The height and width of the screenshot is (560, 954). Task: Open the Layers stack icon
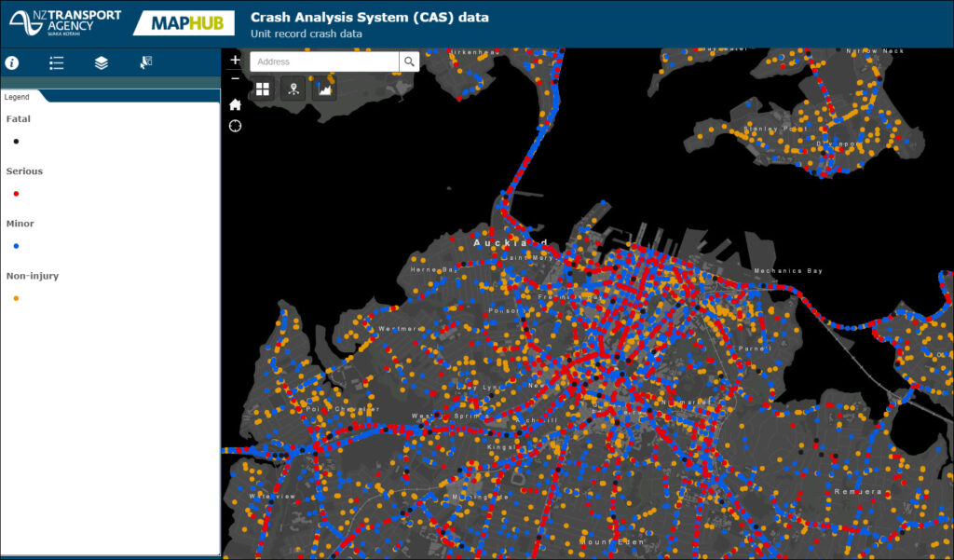[101, 62]
